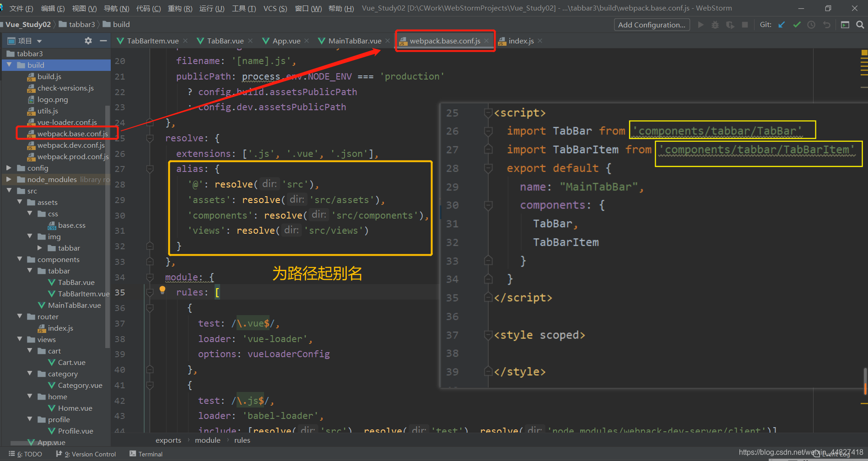Fold the resolve block at line 25
This screenshot has height=461, width=868.
pyautogui.click(x=150, y=138)
